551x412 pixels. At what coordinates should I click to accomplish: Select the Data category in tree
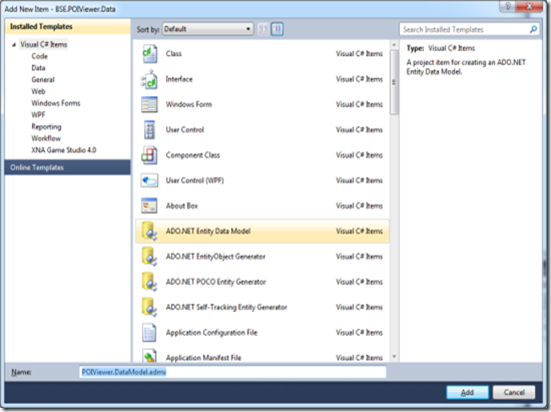pos(38,68)
